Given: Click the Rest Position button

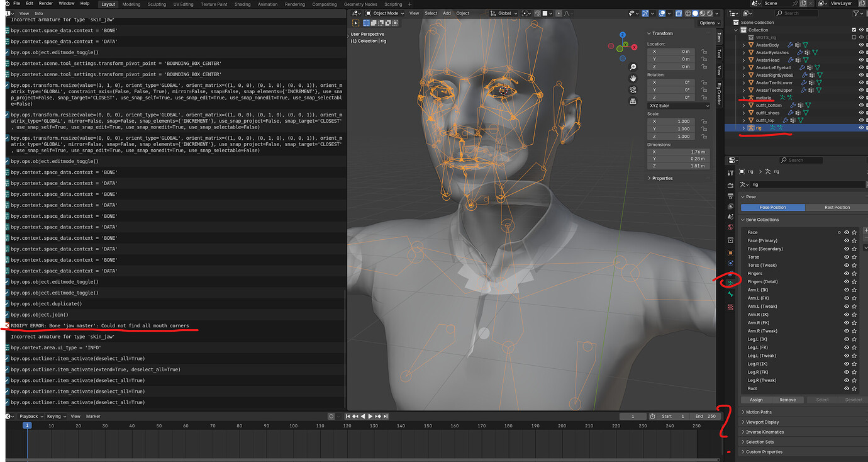Looking at the screenshot, I should point(837,207).
